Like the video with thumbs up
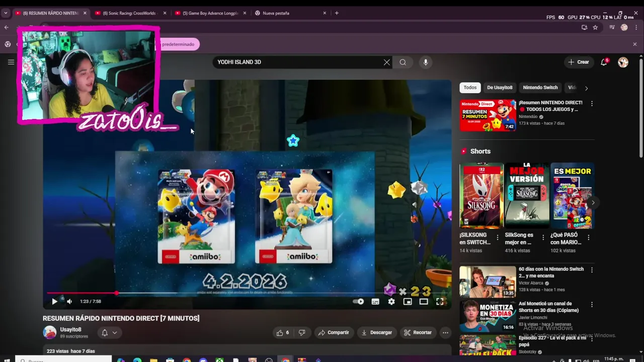Screen dimensions: 644x362 tap(283, 332)
